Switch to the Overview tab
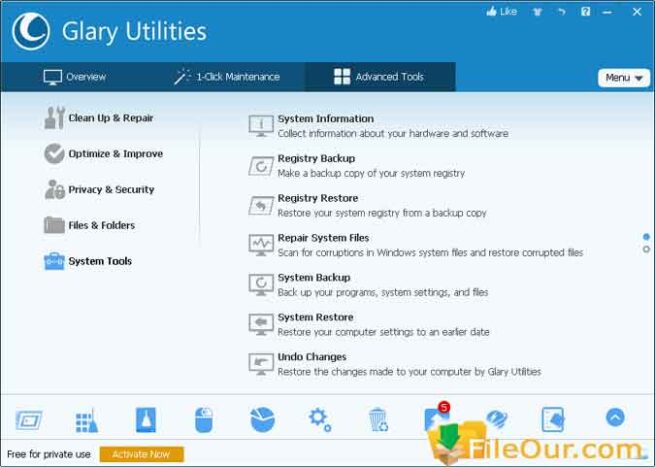The width and height of the screenshot is (655, 467). 75,77
